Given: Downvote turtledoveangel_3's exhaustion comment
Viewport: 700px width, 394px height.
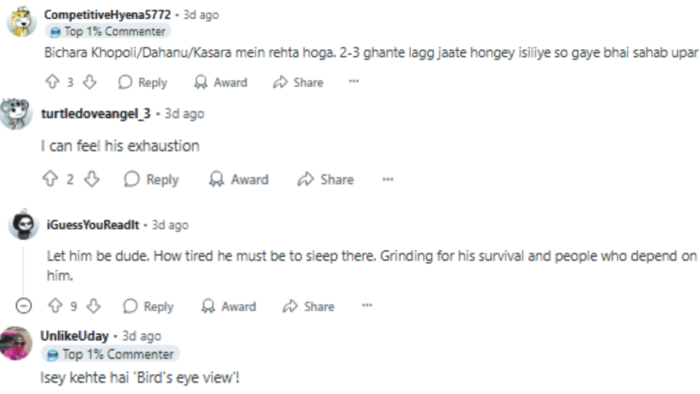Looking at the screenshot, I should tap(92, 179).
